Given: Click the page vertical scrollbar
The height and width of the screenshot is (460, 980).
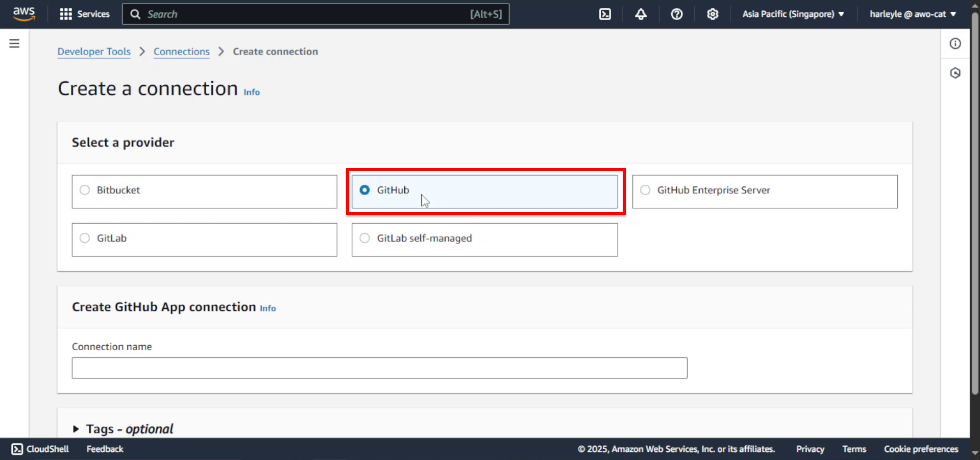Looking at the screenshot, I should (x=975, y=204).
